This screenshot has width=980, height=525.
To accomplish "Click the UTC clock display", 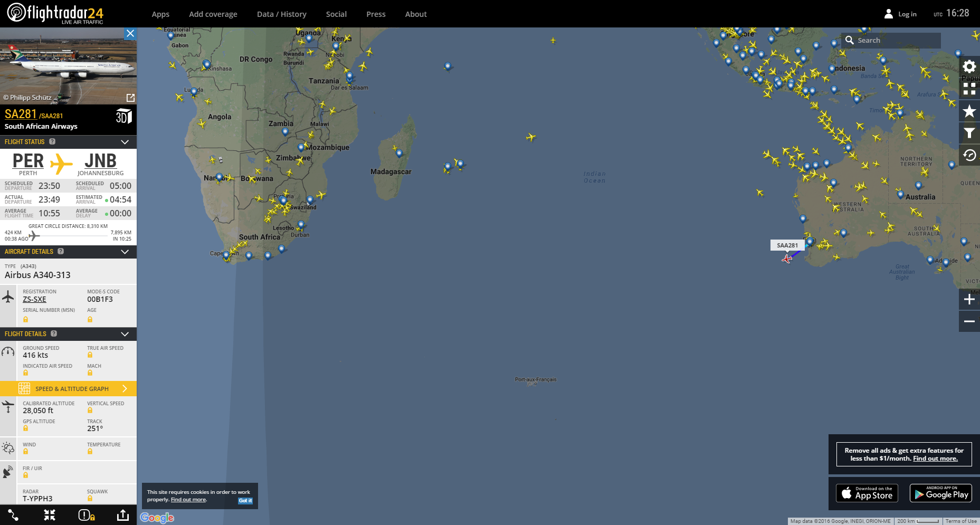I will pos(952,13).
